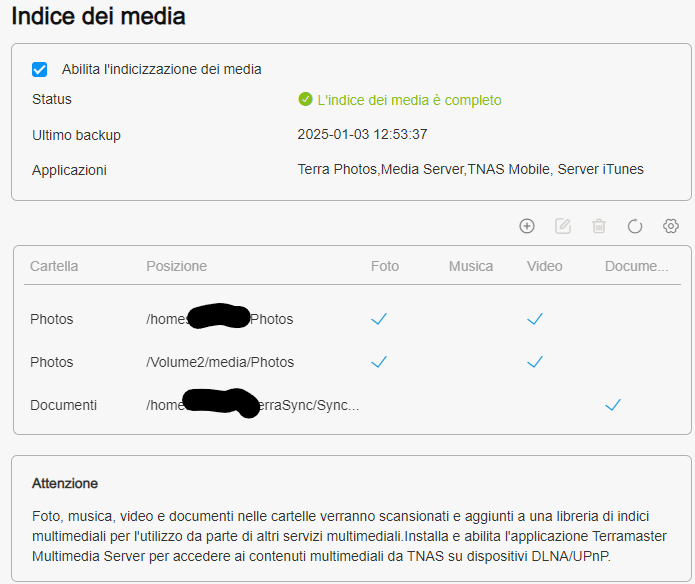695x584 pixels.
Task: Click the refresh re-index icon
Action: coord(635,226)
